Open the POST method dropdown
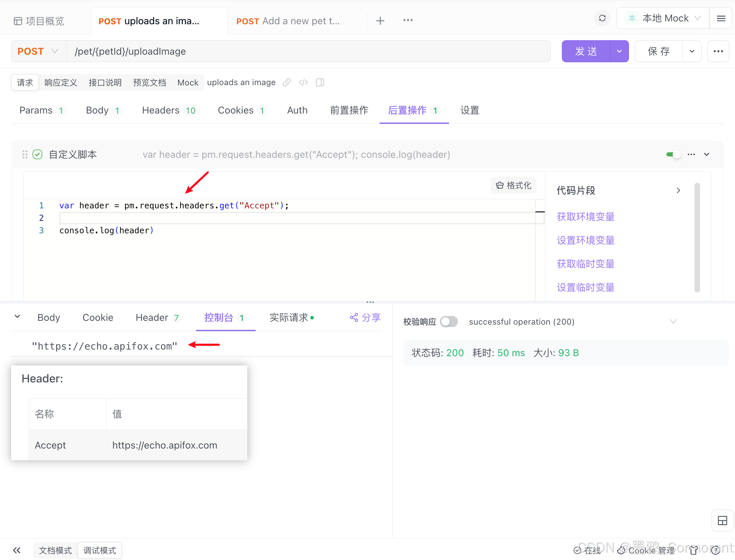Screen dimensions: 735x560 tap(38, 51)
